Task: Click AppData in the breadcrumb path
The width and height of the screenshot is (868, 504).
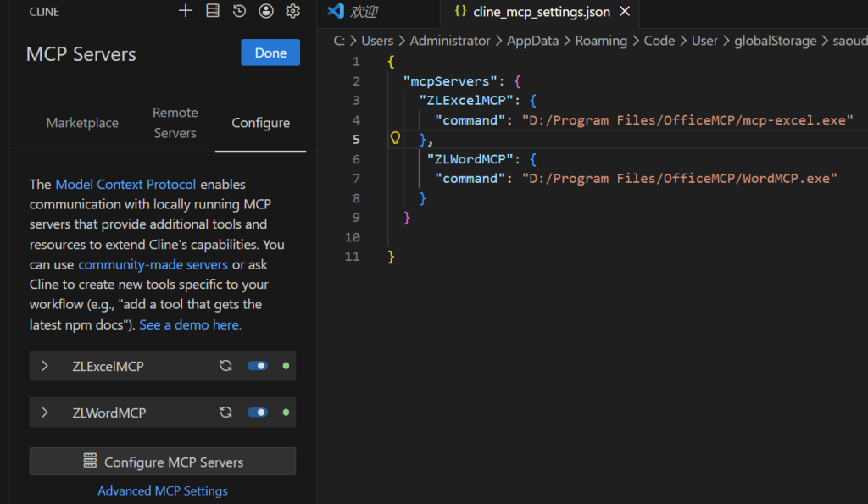Action: pyautogui.click(x=532, y=41)
